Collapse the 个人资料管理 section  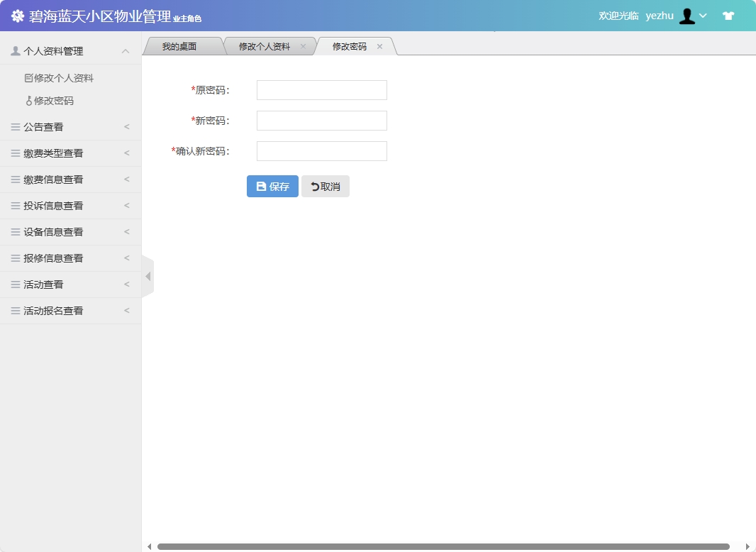(126, 51)
